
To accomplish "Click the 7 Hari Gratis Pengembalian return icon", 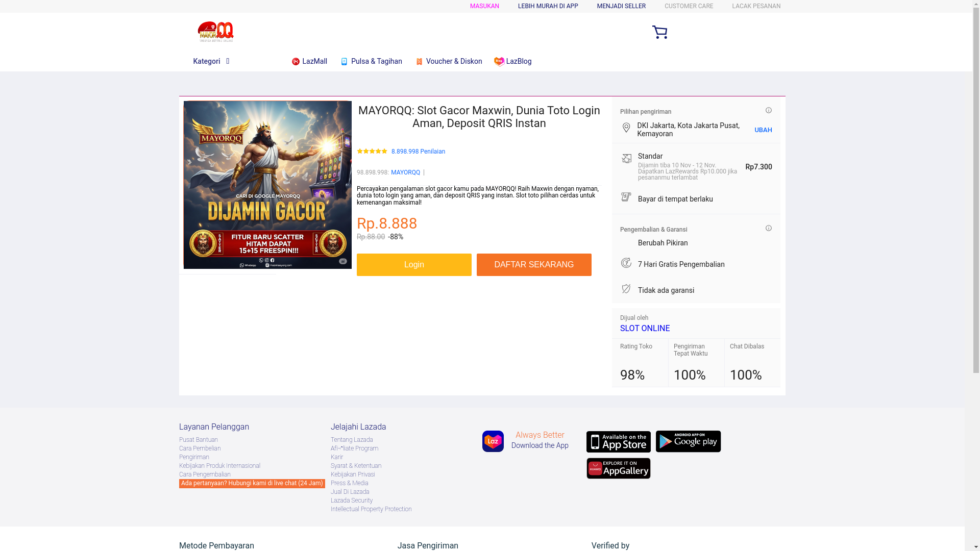I will [626, 263].
